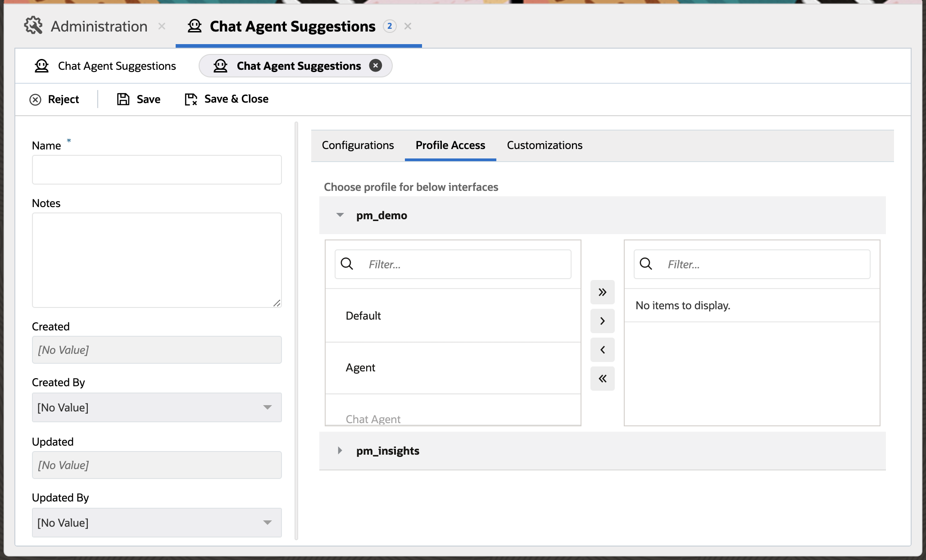926x560 pixels.
Task: Click the search icon in the right filter box
Action: (646, 264)
